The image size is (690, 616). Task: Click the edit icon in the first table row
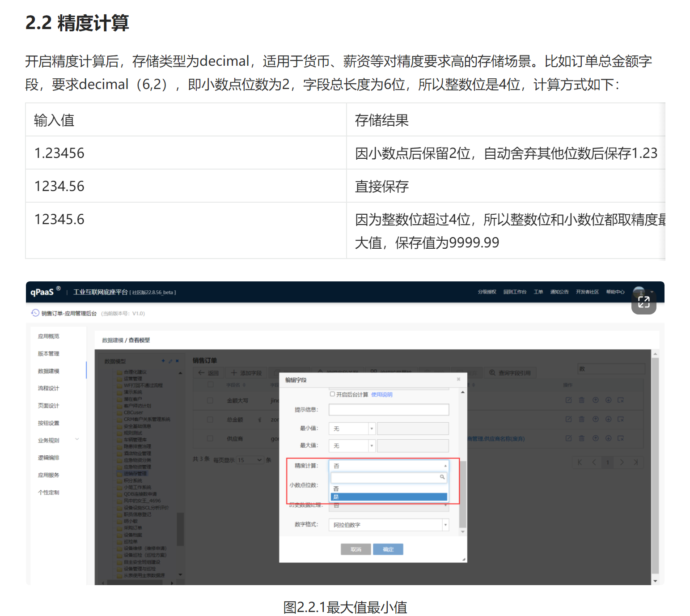coord(568,400)
